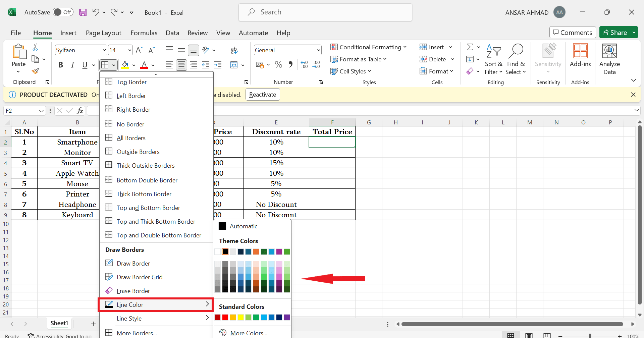This screenshot has height=338, width=644.
Task: Turn on the AutoSave toggle
Action: coord(63,12)
